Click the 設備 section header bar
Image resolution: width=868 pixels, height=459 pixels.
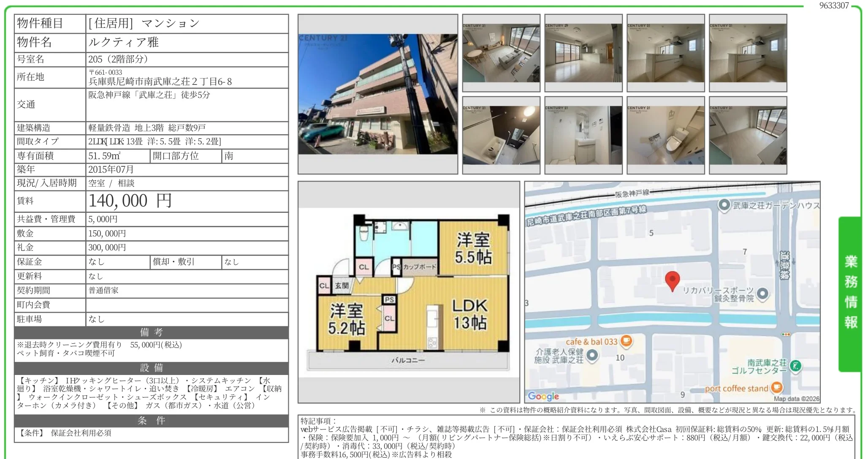point(151,368)
